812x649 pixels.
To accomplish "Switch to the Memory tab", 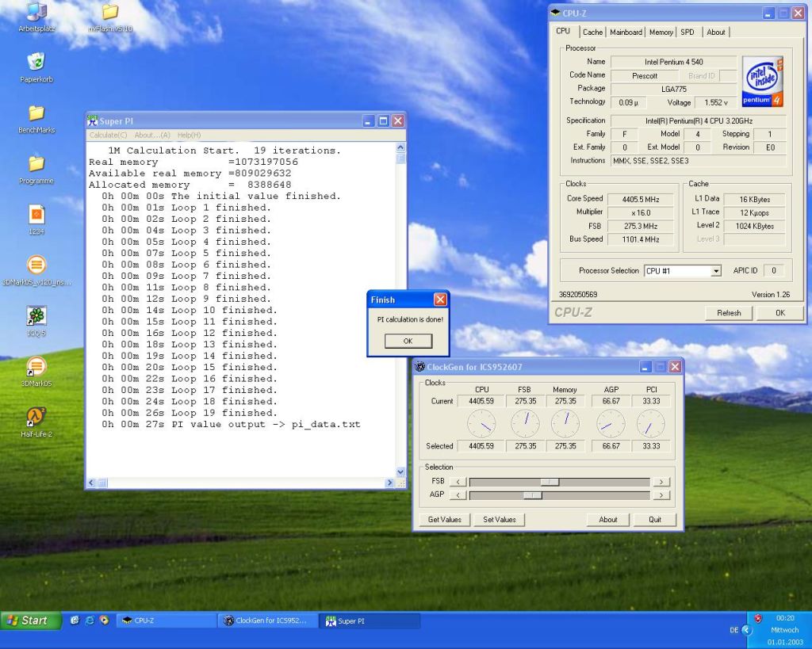I will 661,32.
